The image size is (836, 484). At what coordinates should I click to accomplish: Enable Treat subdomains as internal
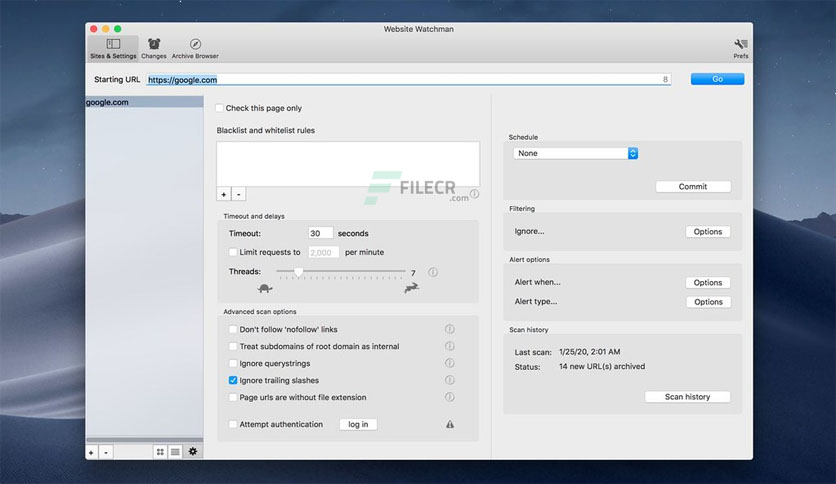pos(233,346)
